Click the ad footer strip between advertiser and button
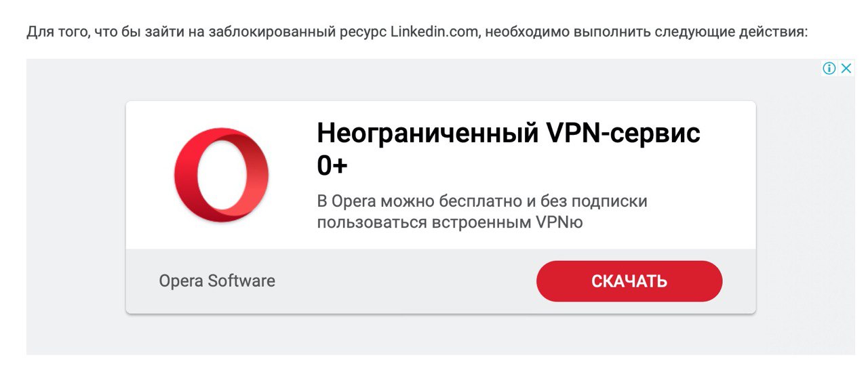 coord(406,281)
